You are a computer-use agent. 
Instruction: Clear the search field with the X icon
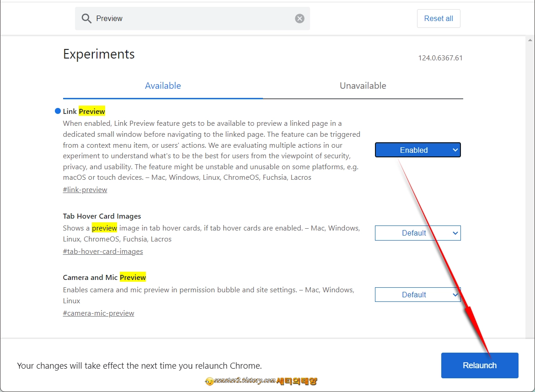pos(300,18)
